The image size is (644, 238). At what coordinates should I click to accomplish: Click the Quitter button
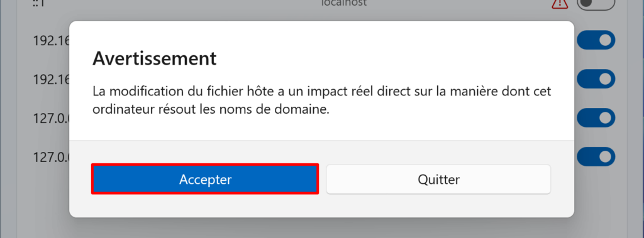438,179
